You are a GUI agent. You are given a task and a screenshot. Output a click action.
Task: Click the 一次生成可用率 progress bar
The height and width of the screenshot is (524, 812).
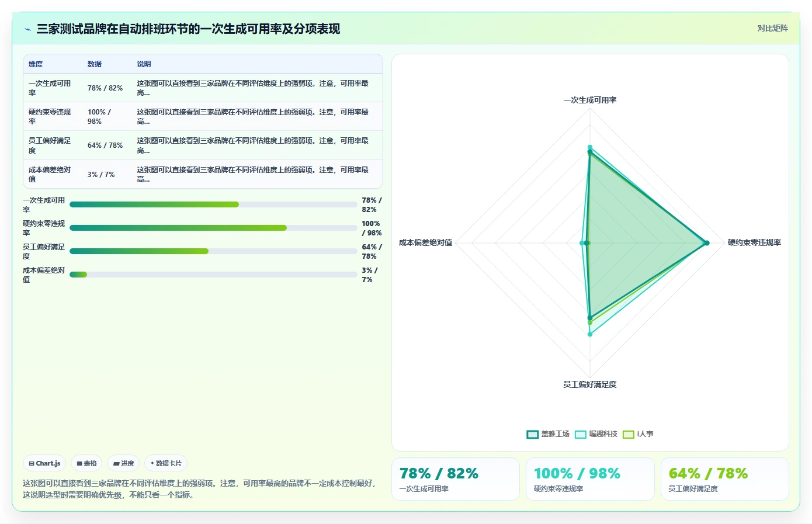point(213,204)
